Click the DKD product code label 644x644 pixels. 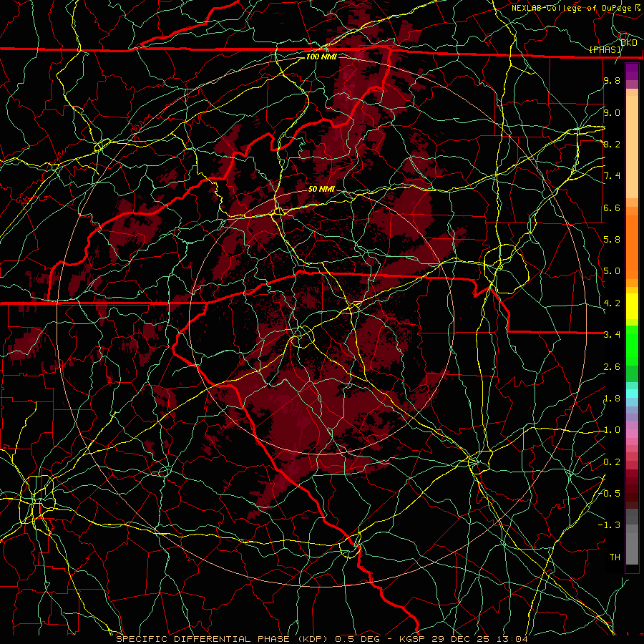click(629, 42)
